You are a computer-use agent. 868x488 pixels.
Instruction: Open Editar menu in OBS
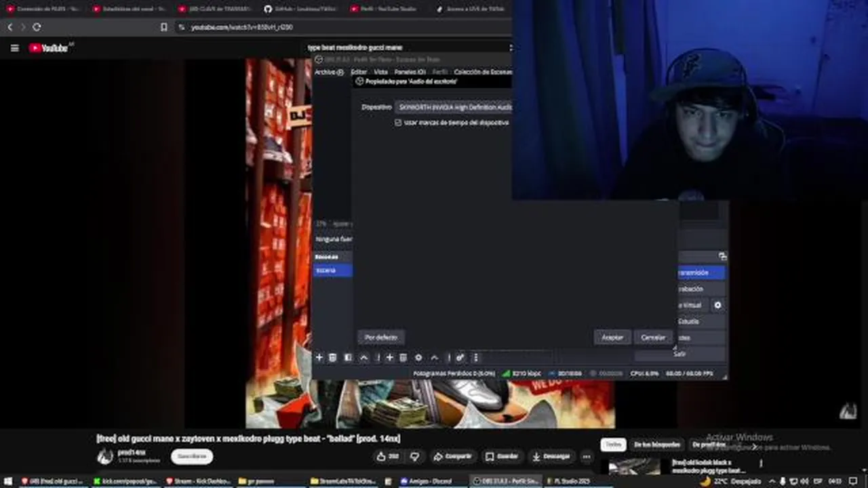click(359, 72)
